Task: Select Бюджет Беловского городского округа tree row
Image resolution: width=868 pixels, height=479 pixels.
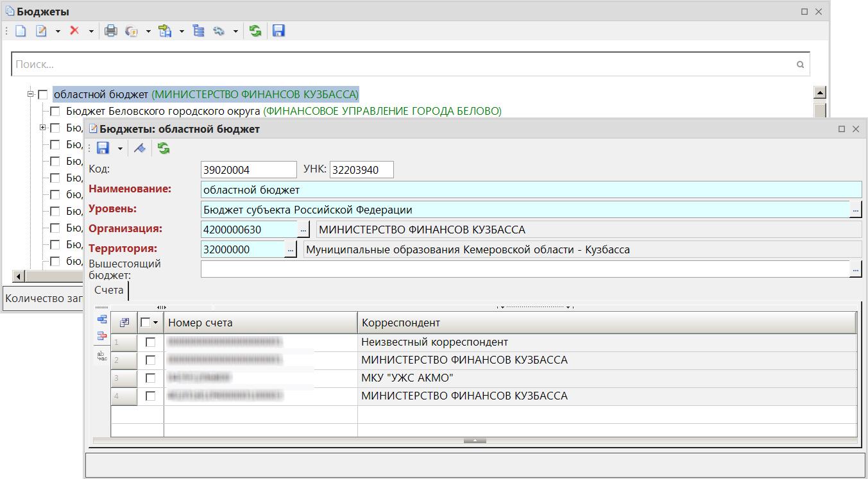Action: [x=284, y=112]
